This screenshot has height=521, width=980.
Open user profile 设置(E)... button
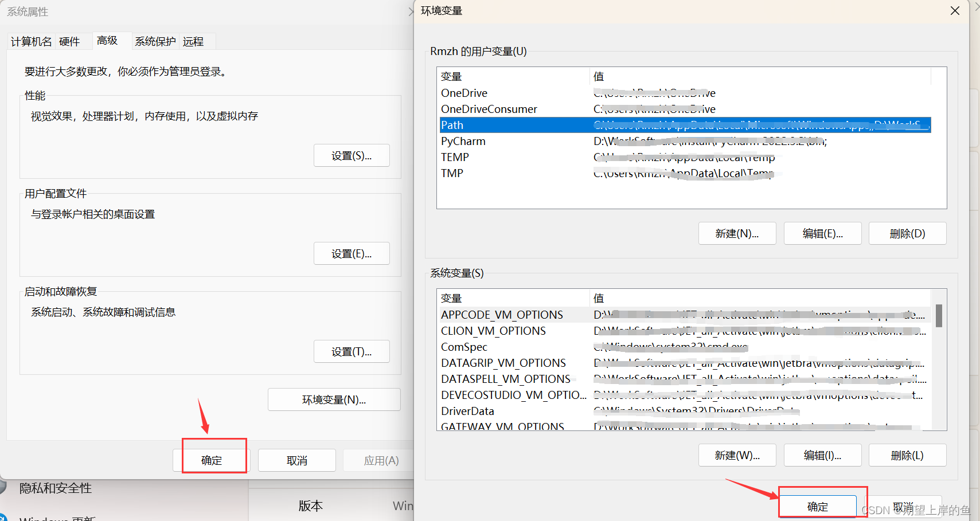352,253
